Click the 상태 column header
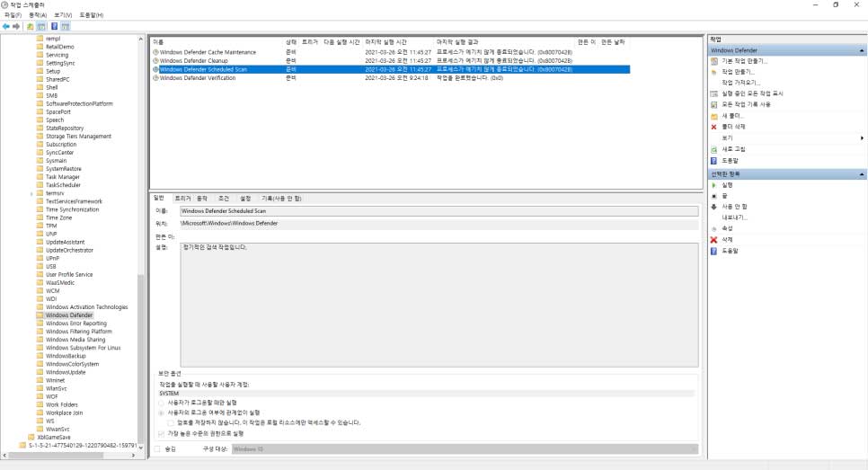Screen dimensions: 868x470 tap(291, 42)
